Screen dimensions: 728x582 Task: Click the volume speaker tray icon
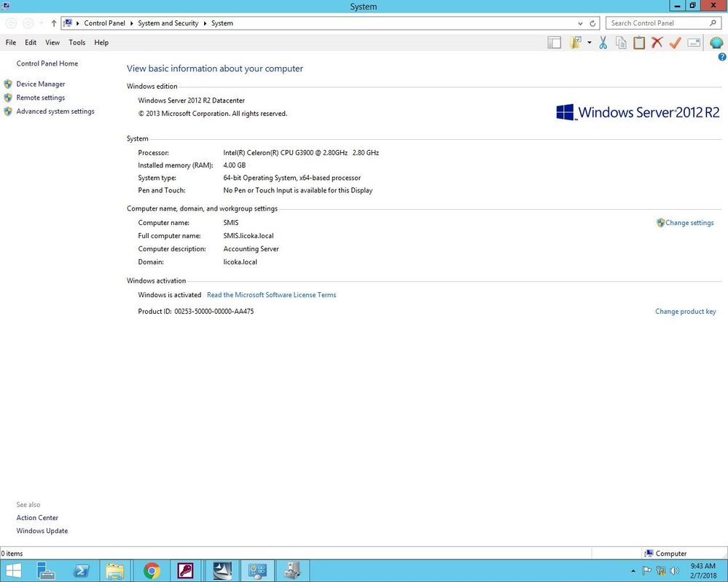coord(674,571)
